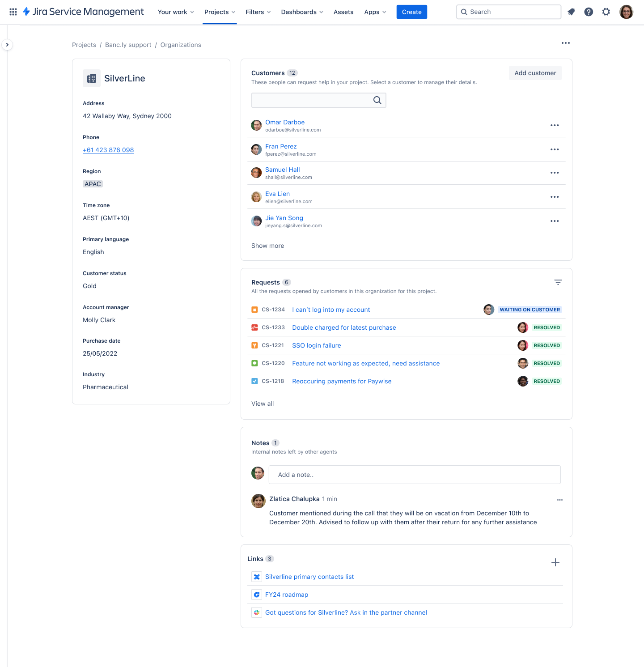Viewport: 644px width, 667px height.
Task: Click the help question mark icon
Action: pyautogui.click(x=589, y=12)
